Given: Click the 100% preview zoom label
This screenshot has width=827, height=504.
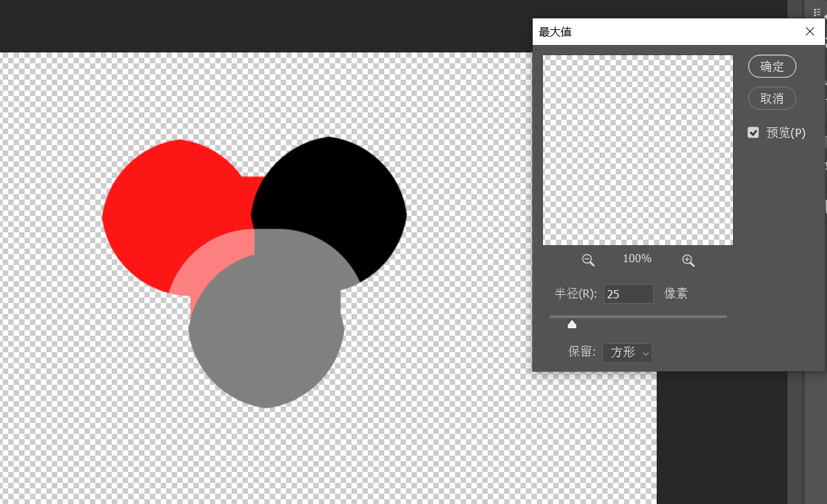Looking at the screenshot, I should point(637,259).
